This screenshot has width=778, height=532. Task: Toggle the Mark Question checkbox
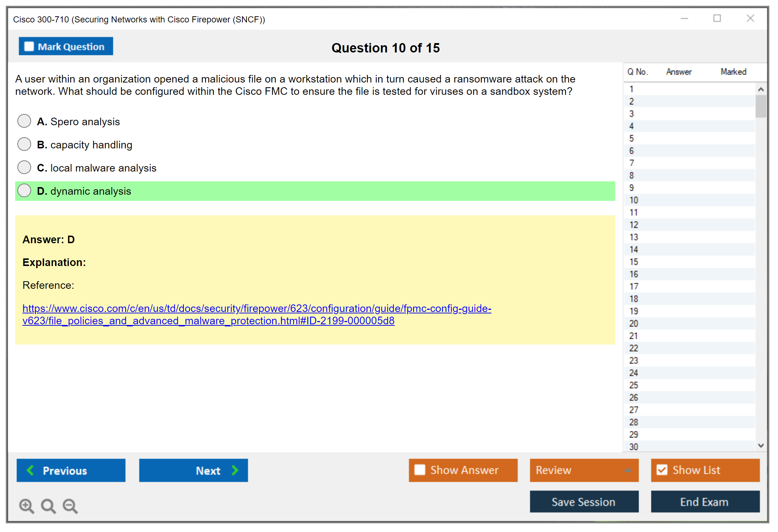29,47
